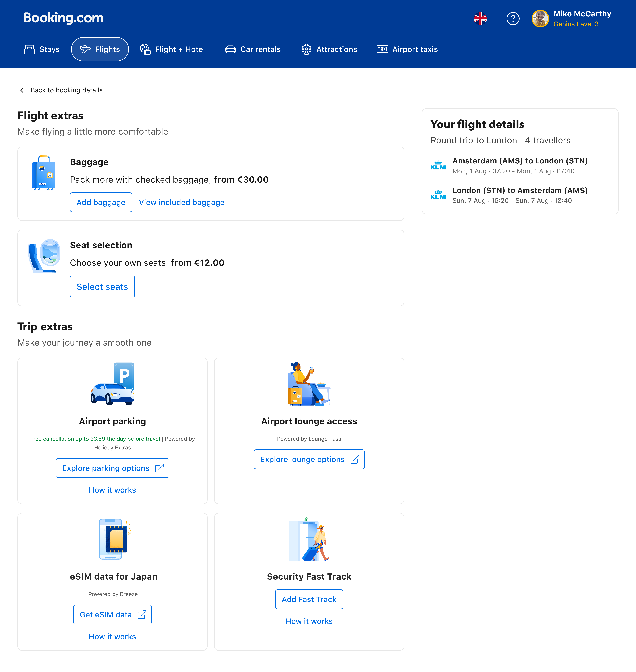Switch to Airport taxis tab
The image size is (636, 672).
(x=407, y=49)
